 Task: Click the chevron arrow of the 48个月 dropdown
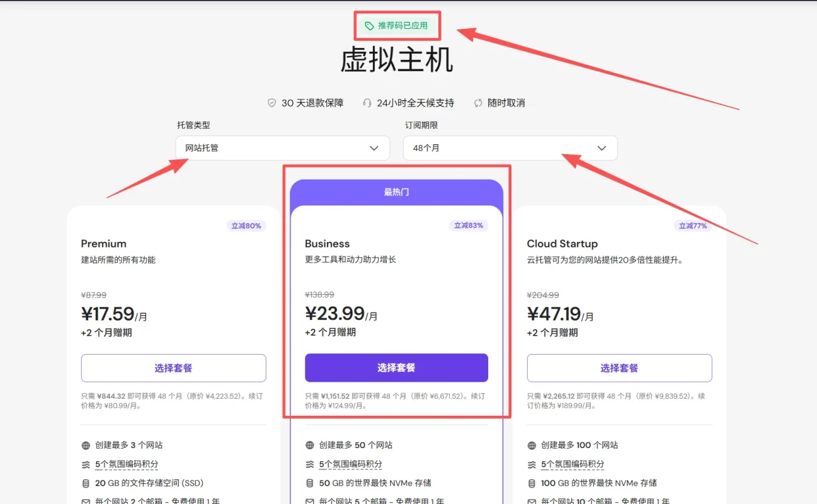tap(602, 148)
